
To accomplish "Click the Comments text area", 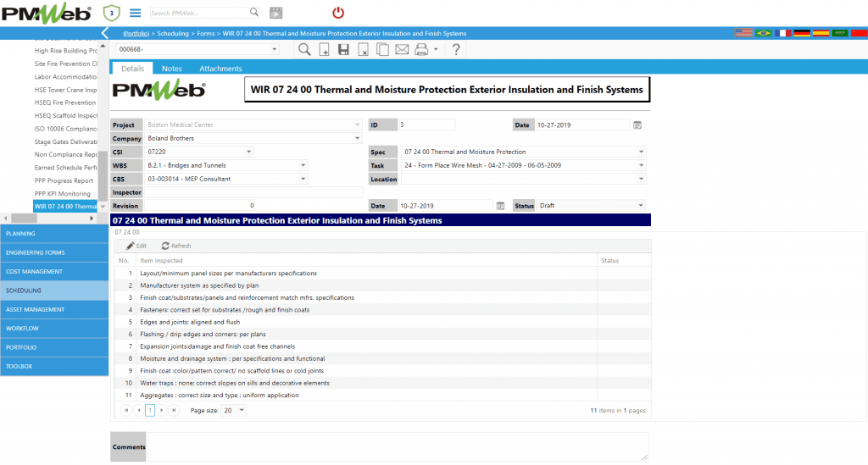I will 398,446.
